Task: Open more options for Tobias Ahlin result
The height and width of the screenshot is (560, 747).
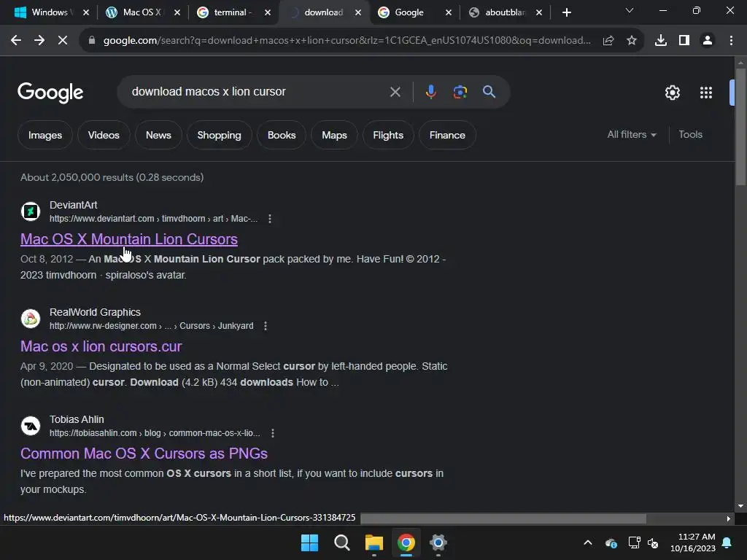Action: click(x=273, y=433)
